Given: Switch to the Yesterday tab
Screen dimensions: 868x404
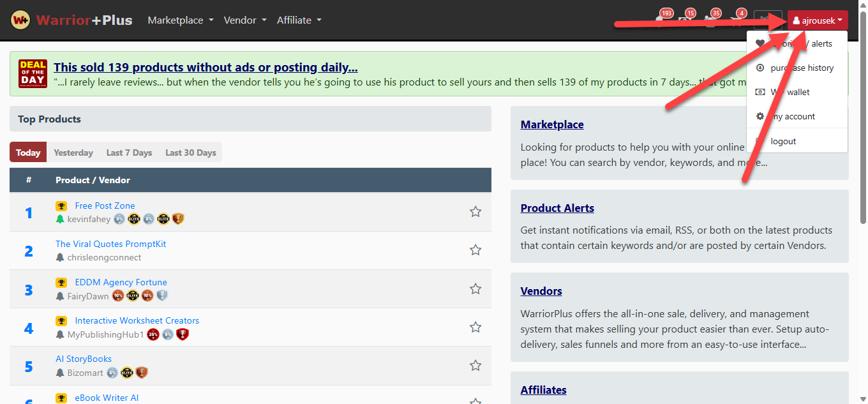Looking at the screenshot, I should pos(73,153).
